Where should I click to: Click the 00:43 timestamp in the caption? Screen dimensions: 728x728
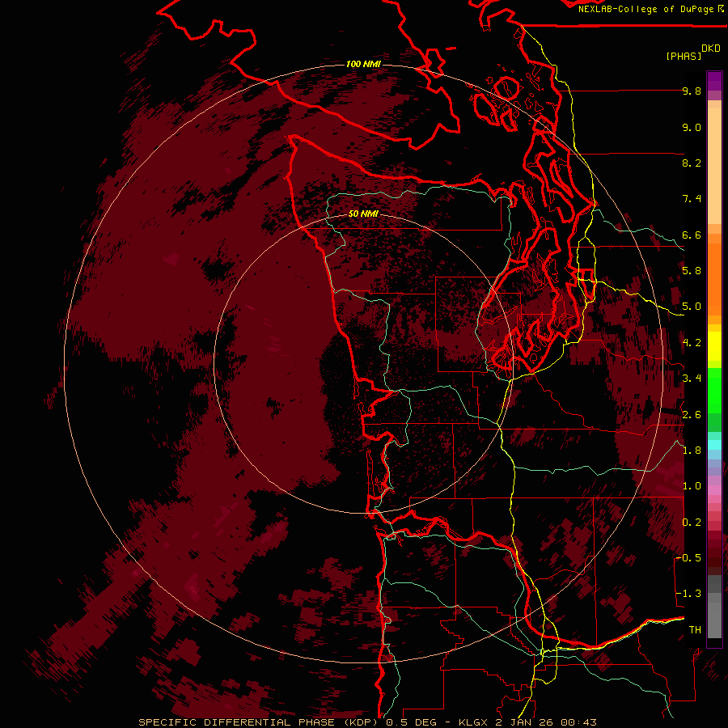click(578, 722)
